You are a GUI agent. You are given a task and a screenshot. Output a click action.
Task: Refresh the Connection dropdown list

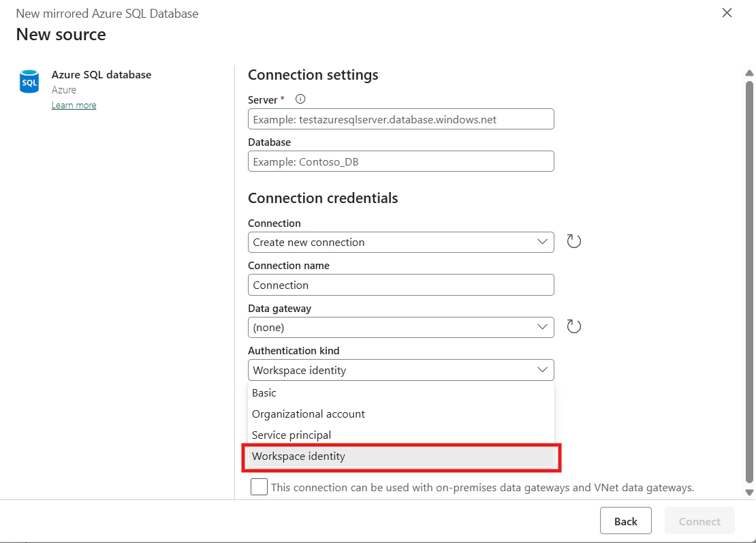(573, 241)
